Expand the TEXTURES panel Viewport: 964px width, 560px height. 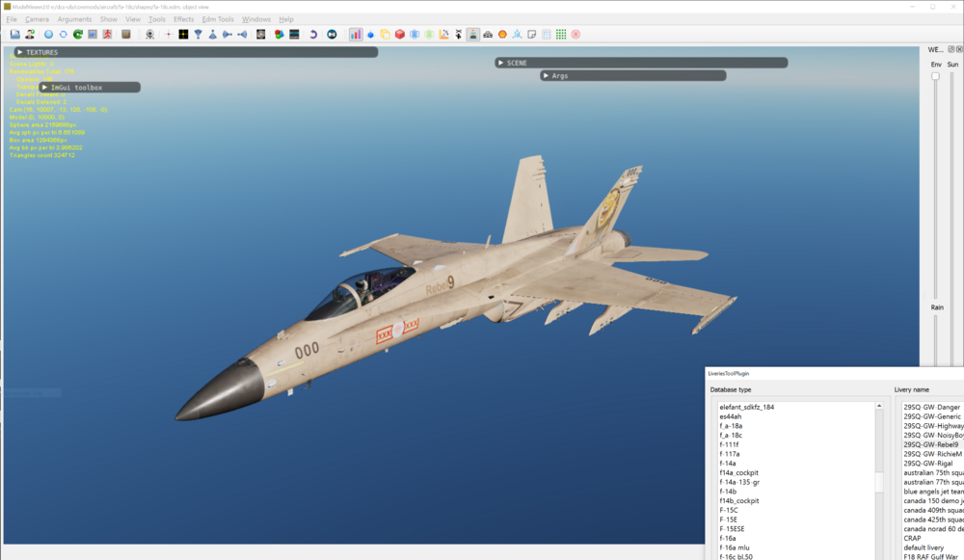(29, 51)
